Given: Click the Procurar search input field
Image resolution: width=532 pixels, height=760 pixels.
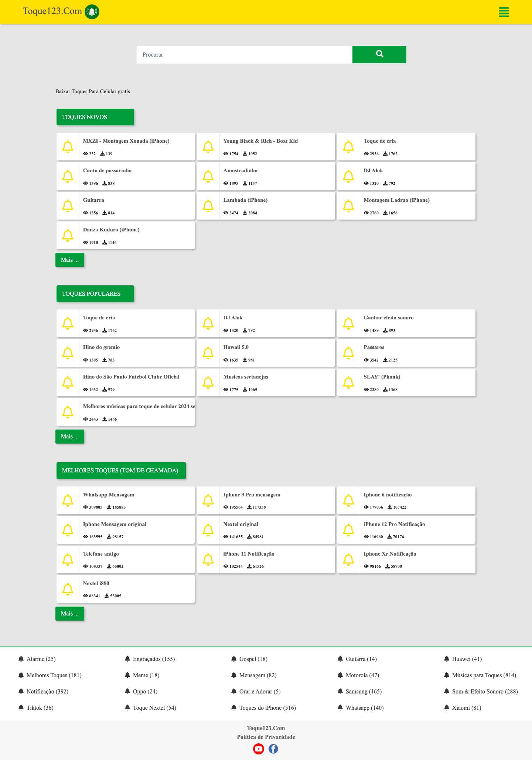Looking at the screenshot, I should pyautogui.click(x=244, y=55).
